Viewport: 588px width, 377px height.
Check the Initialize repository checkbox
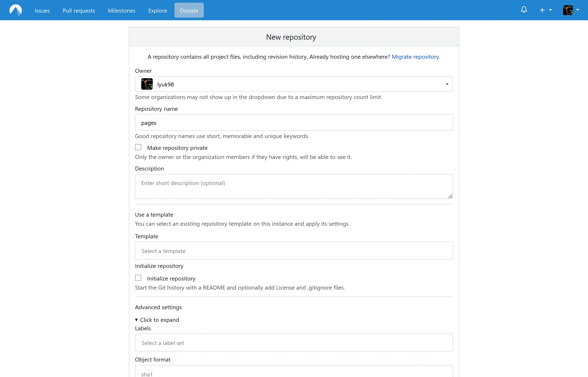(138, 278)
